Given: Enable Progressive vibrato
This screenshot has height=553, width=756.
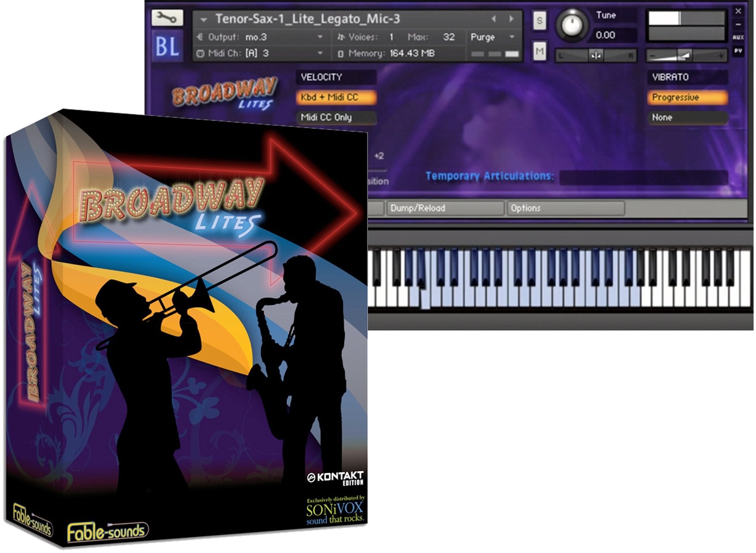Looking at the screenshot, I should (x=687, y=97).
